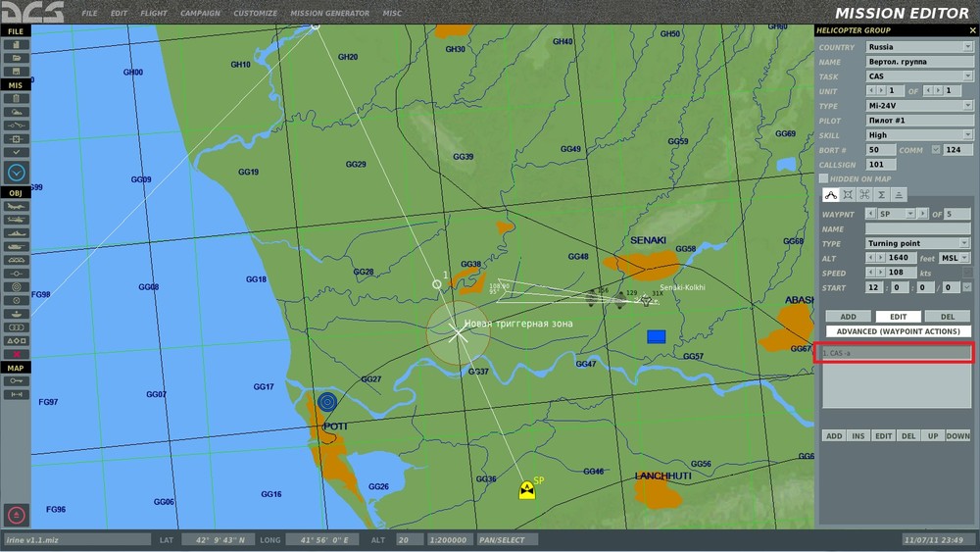Open the FILE menu
Screen dimensions: 980x552
(x=89, y=13)
